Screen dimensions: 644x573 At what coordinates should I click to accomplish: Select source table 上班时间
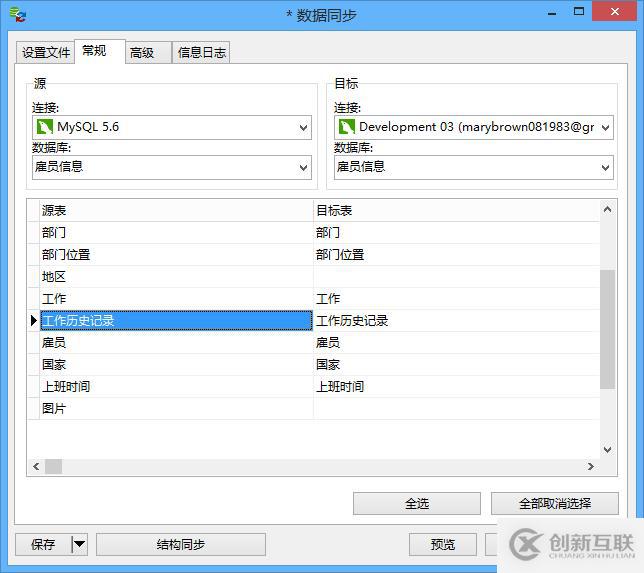(177, 387)
